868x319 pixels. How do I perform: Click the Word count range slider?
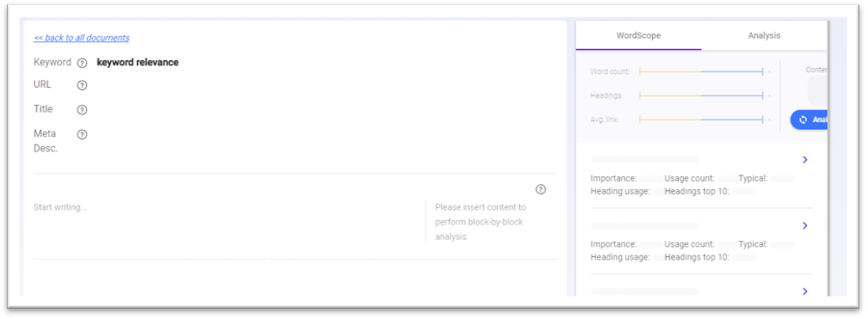point(701,72)
